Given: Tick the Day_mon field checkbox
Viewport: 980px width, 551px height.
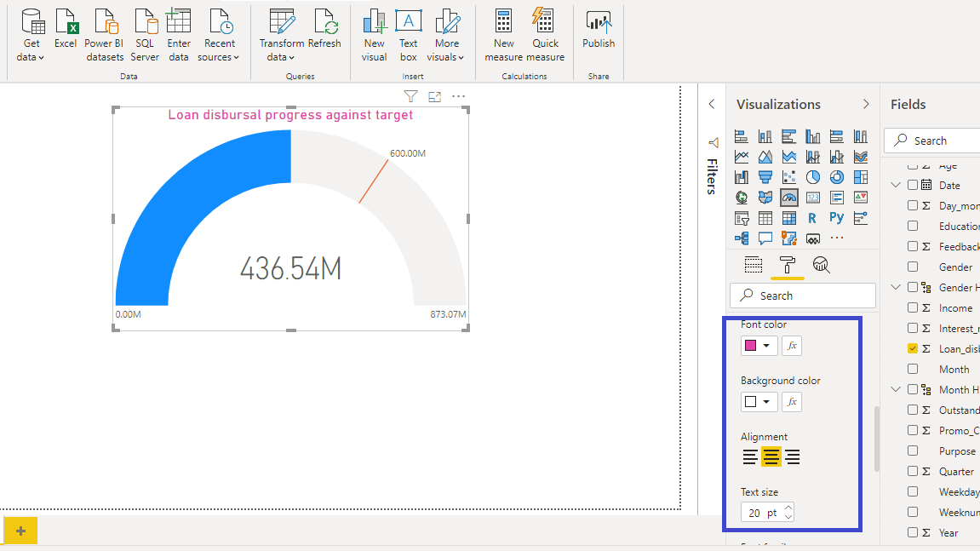Looking at the screenshot, I should pyautogui.click(x=913, y=206).
